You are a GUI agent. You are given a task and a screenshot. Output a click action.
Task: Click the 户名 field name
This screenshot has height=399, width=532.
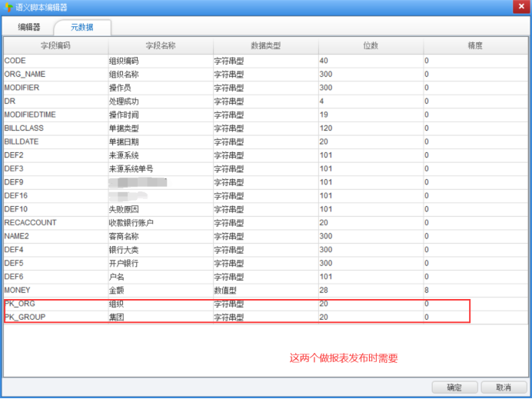click(116, 277)
